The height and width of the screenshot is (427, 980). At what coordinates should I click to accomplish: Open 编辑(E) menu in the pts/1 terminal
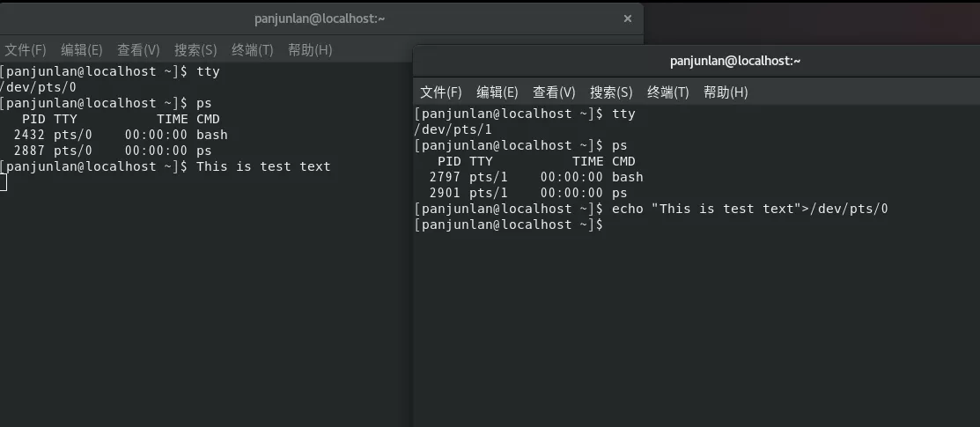tap(497, 92)
